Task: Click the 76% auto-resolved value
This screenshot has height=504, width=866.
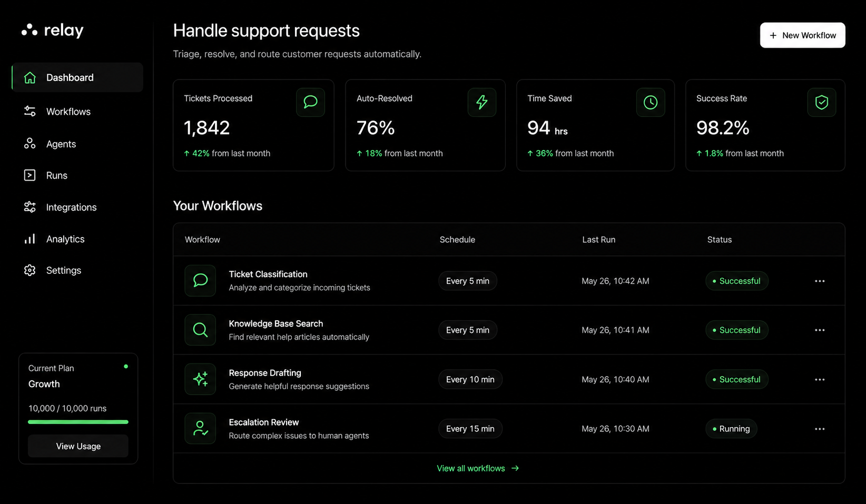Action: tap(376, 127)
